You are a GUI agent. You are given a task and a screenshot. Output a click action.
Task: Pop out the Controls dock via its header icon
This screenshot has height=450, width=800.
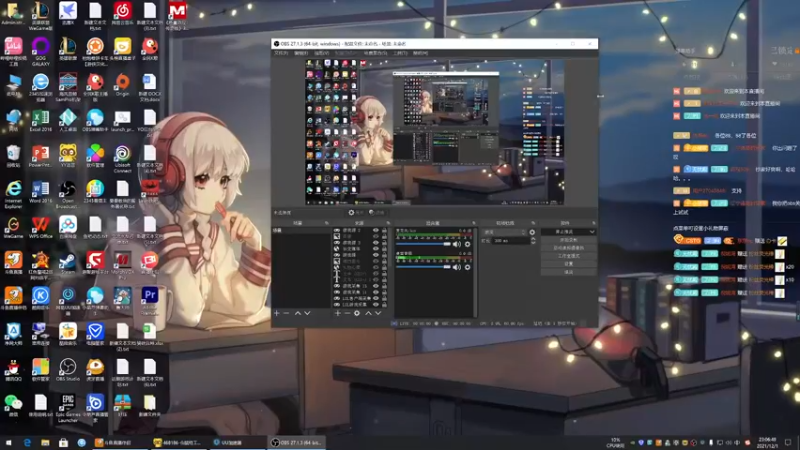pos(593,223)
